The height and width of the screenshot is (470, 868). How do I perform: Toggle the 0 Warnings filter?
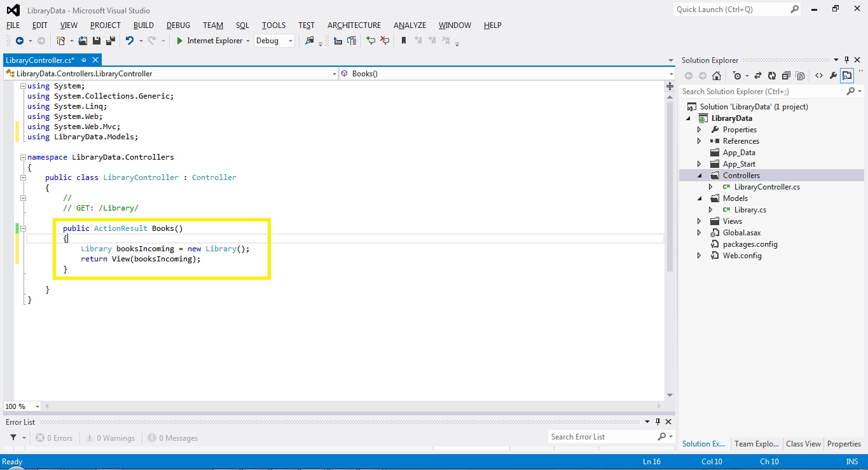(x=111, y=438)
